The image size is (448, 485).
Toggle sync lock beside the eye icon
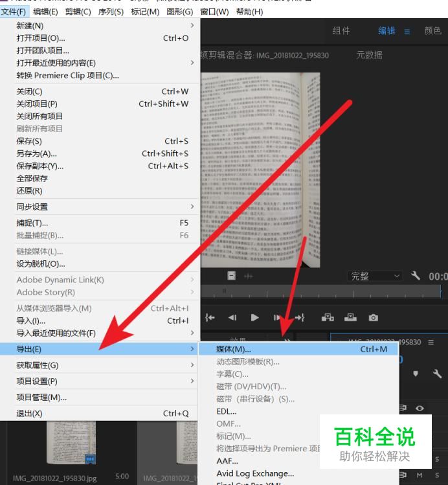point(403,408)
